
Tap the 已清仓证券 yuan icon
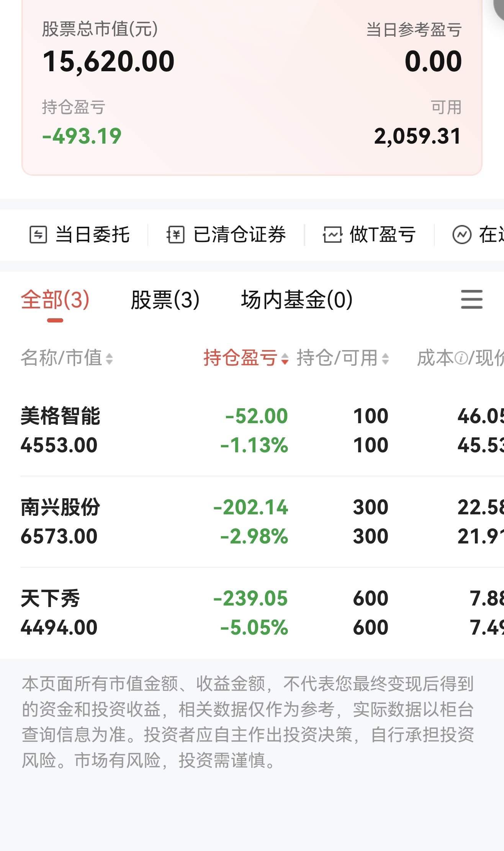[x=175, y=235]
